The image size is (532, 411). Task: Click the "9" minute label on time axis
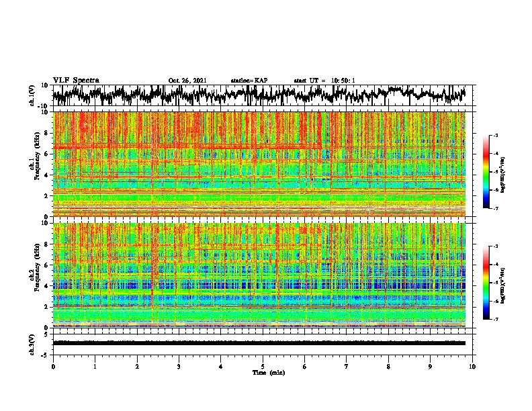click(430, 367)
